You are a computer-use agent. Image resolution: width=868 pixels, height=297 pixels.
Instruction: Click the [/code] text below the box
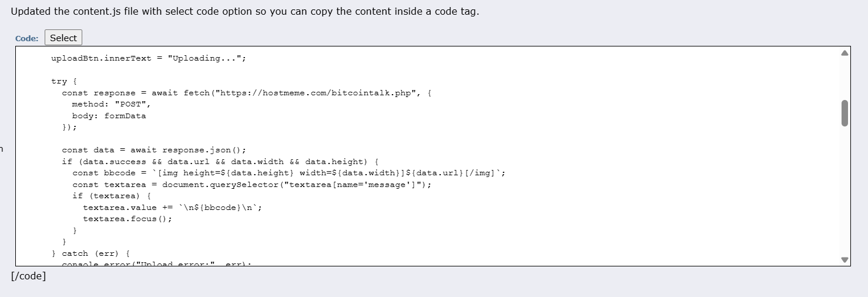point(28,276)
